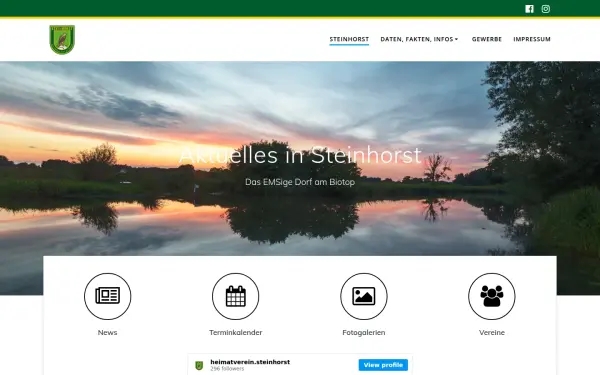The height and width of the screenshot is (375, 600).
Task: Go to the Gewerbe menu item
Action: tap(487, 39)
